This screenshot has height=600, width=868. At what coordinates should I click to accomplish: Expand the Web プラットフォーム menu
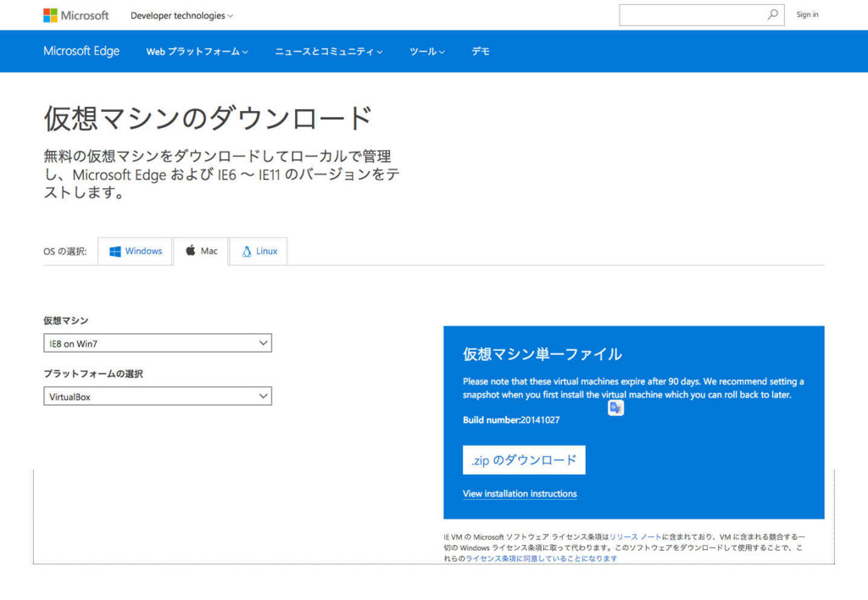coord(197,52)
